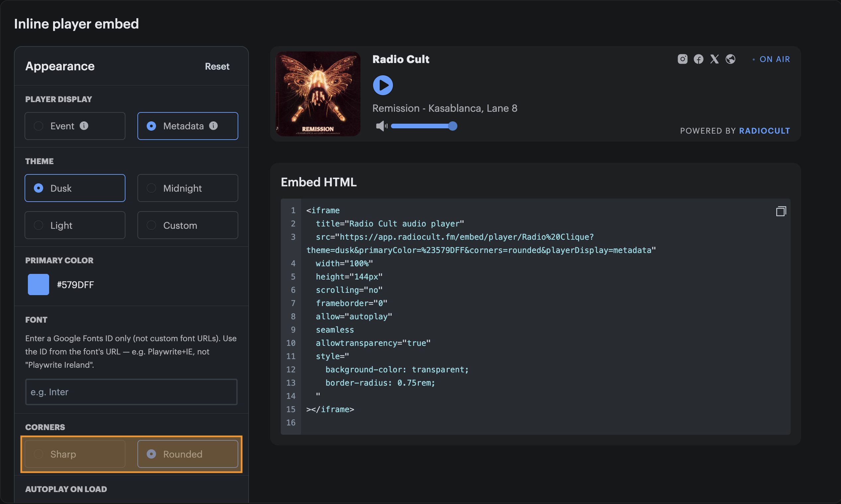Click the #579DFF hex color value
The image size is (841, 504).
[x=75, y=284]
